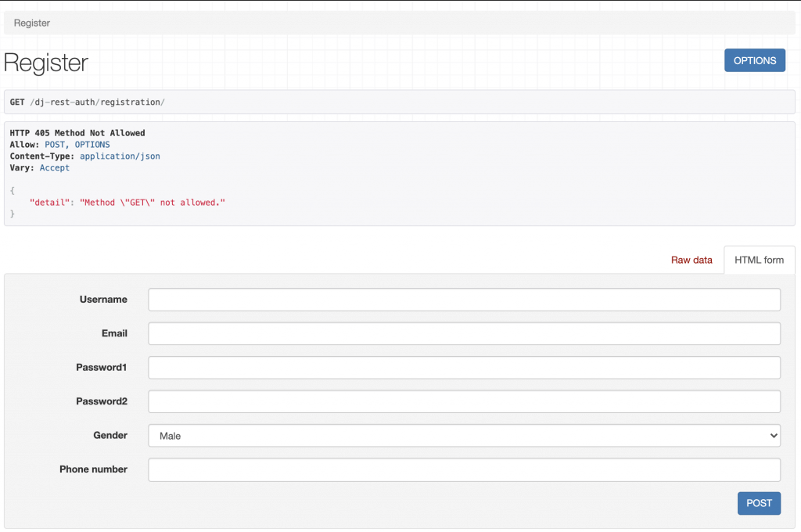Click the Username label

(103, 300)
